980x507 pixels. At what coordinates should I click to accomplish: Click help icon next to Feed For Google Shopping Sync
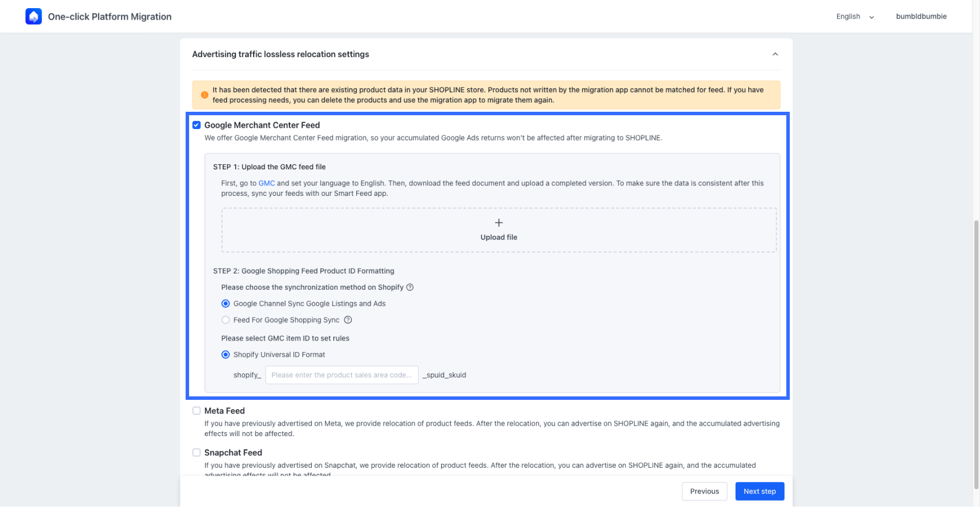348,320
